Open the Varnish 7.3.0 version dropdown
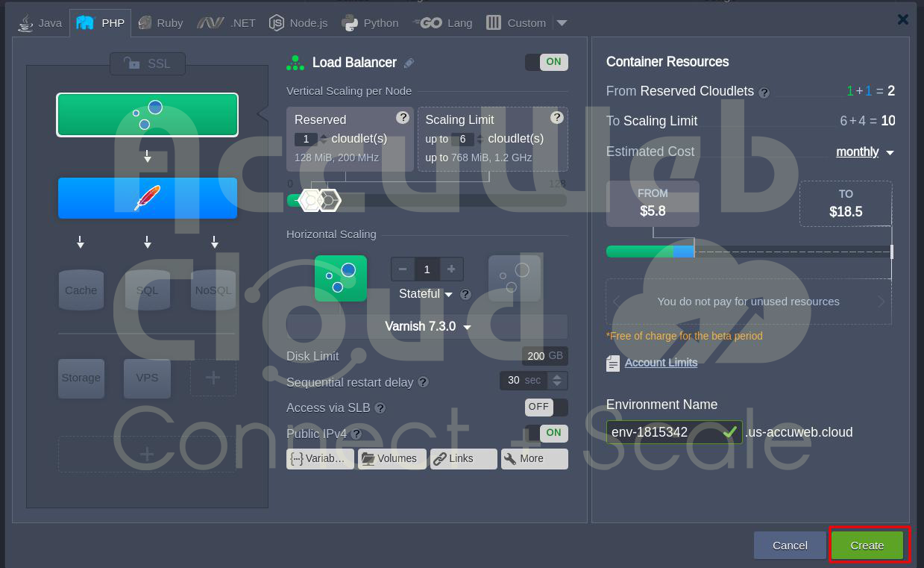 [427, 327]
